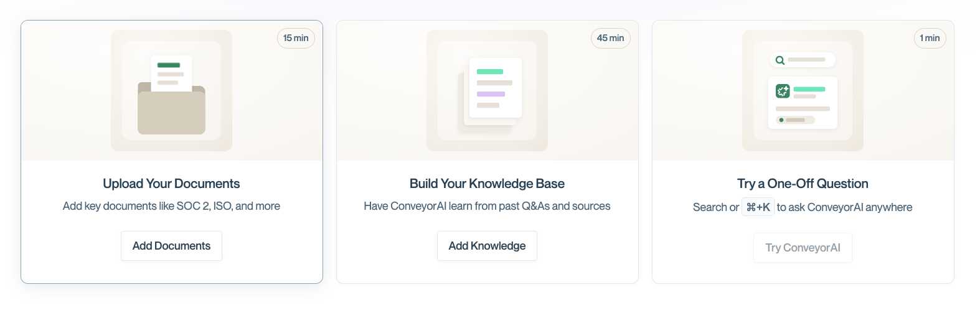Select the SOC 2, ISO description text

click(x=171, y=206)
